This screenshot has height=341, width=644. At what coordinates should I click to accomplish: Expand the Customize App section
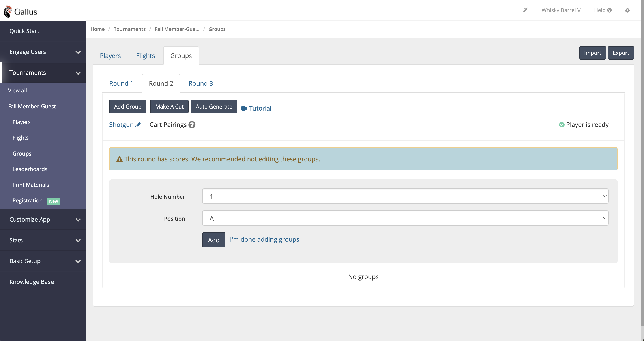78,220
